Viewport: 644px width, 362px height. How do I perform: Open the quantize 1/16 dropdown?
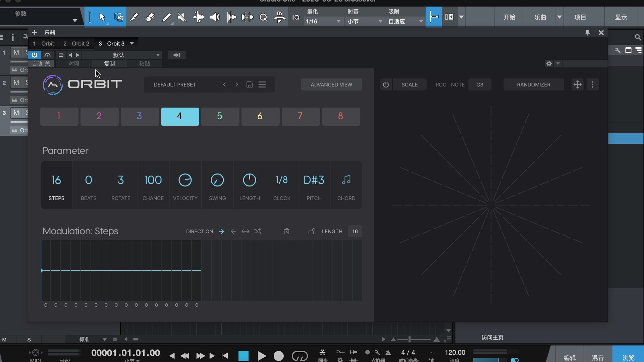coord(323,21)
